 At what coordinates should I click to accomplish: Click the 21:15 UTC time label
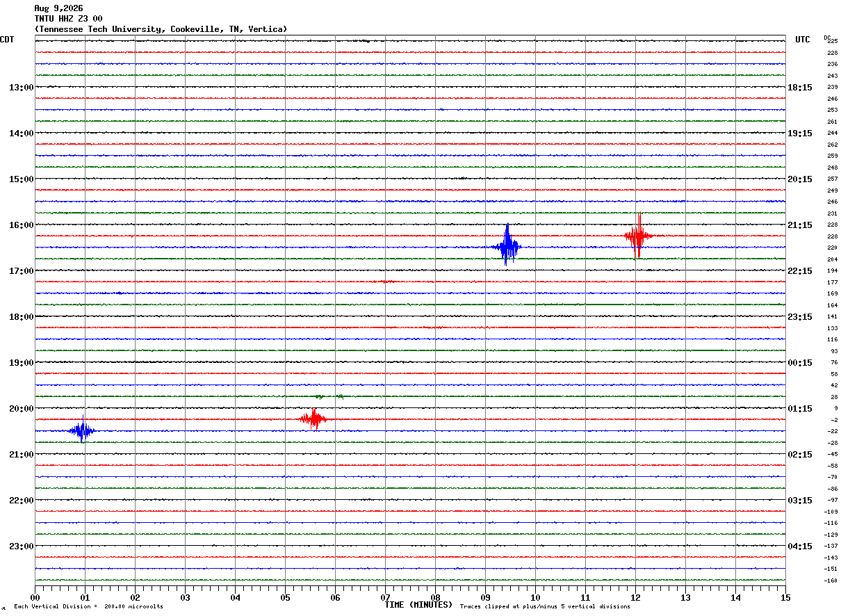click(800, 225)
